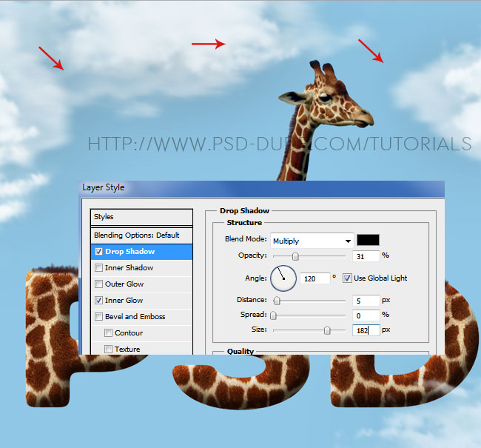481x448 pixels.
Task: Select the Inner Shadow style row
Action: (142, 268)
